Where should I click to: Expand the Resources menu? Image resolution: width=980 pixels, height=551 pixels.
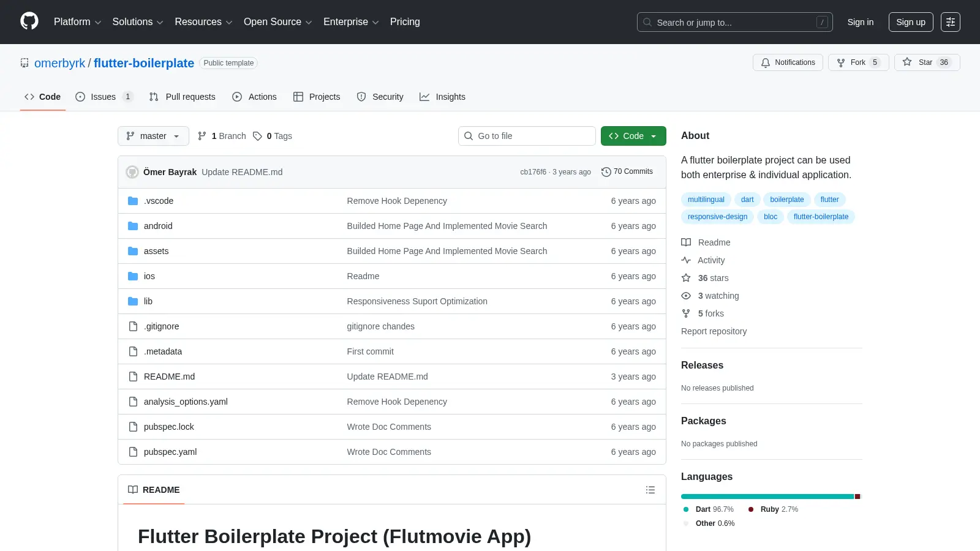click(203, 22)
